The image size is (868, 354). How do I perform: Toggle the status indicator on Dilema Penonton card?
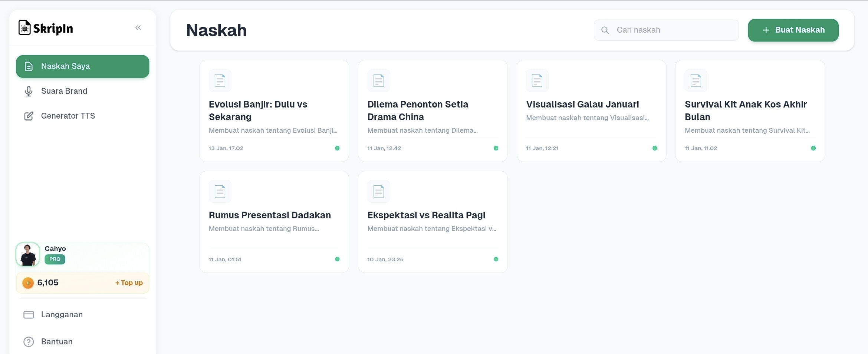coord(496,148)
